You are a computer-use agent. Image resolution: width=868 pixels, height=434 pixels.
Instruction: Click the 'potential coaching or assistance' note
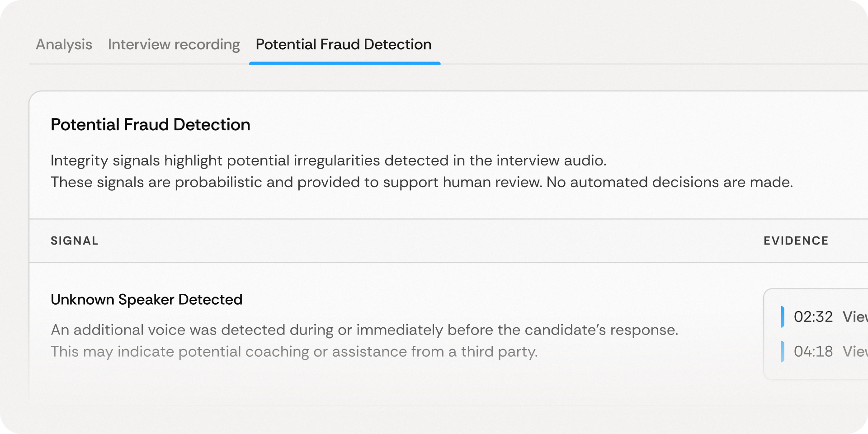coord(294,351)
